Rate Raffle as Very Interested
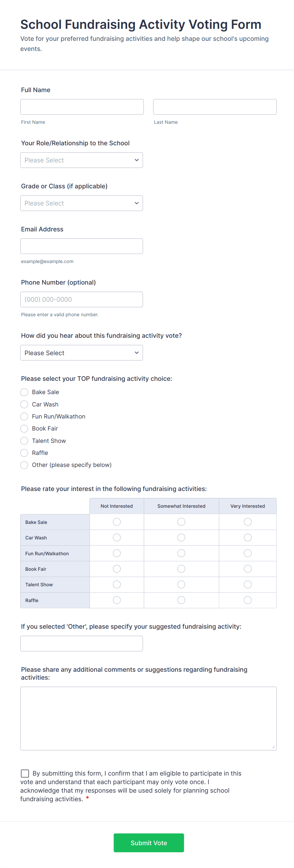The width and height of the screenshot is (294, 868). click(248, 600)
